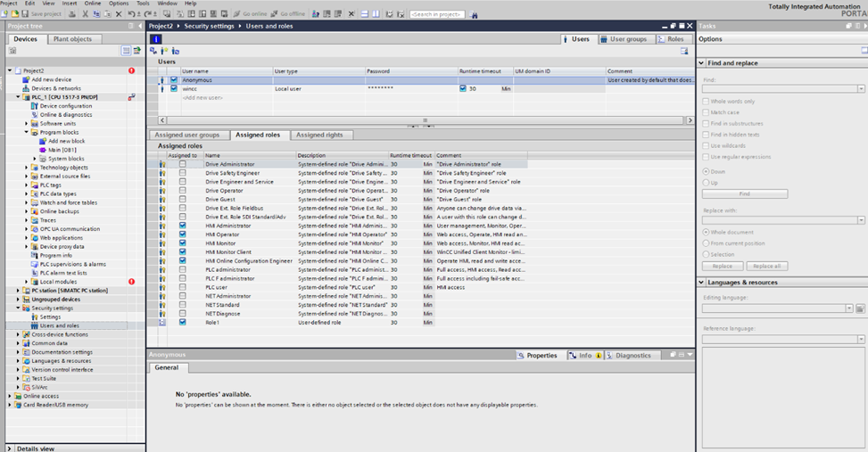Open the Find field dropdown arrow
Image resolution: width=868 pixels, height=452 pixels.
click(861, 88)
